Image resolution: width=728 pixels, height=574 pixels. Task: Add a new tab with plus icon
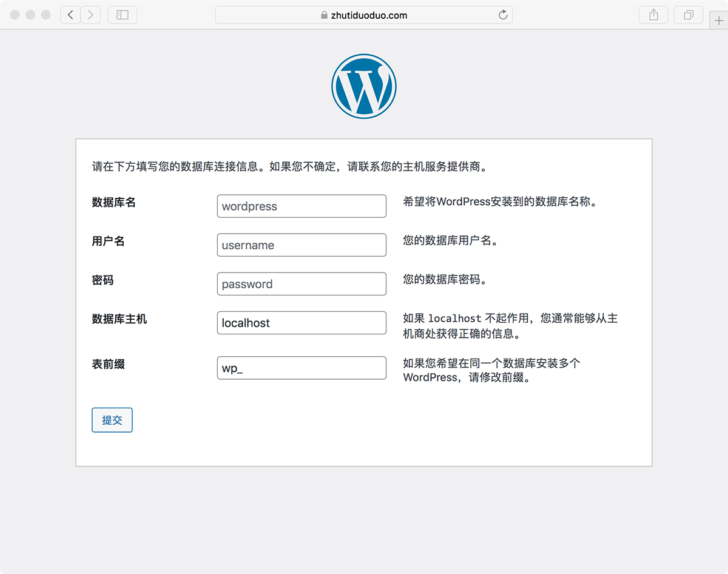click(719, 21)
